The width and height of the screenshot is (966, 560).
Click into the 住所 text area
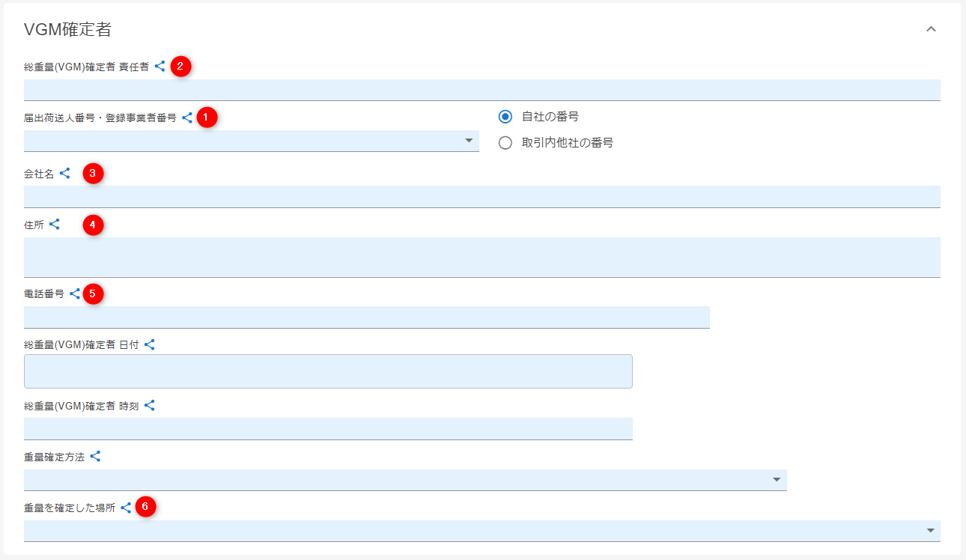(482, 257)
